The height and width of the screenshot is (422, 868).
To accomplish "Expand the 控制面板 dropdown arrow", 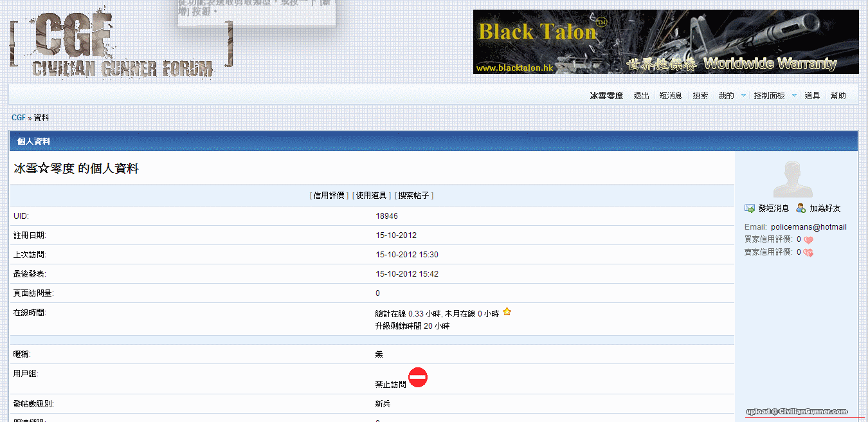I will (794, 95).
